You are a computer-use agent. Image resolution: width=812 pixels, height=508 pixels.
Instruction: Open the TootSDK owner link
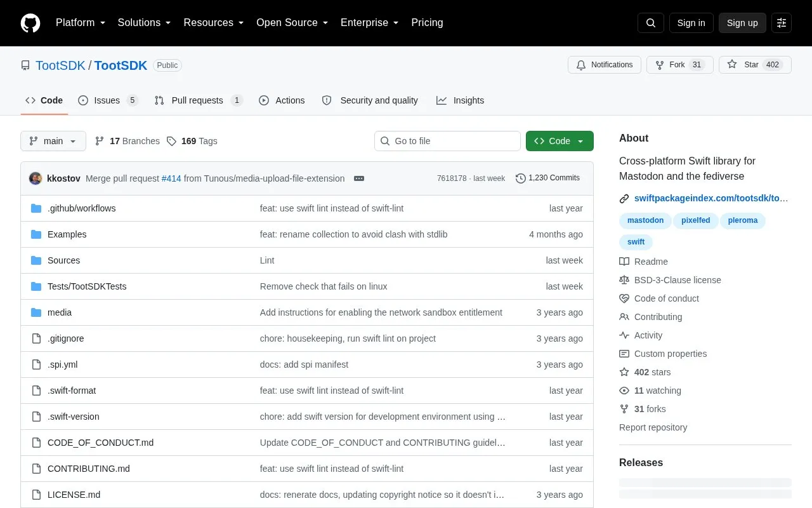pos(60,65)
